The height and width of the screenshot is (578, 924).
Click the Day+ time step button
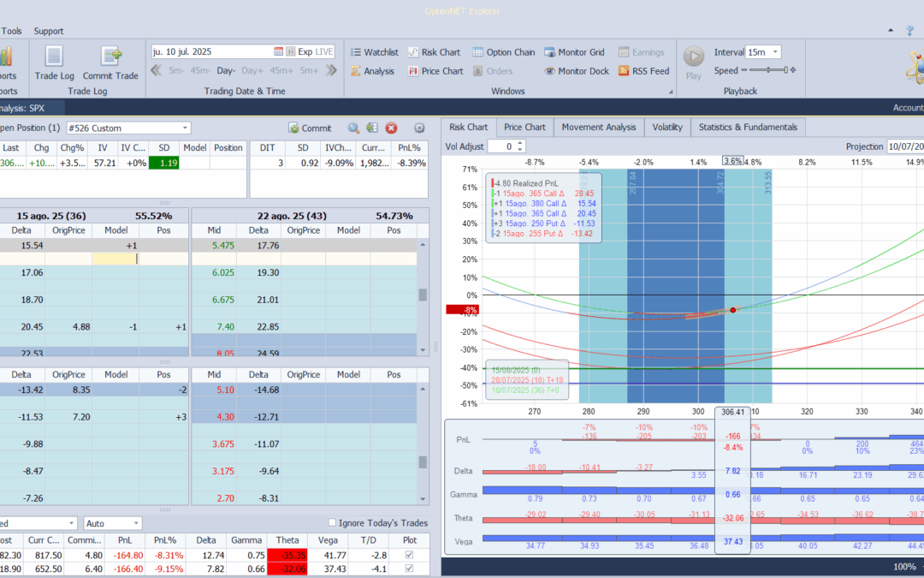tap(252, 71)
